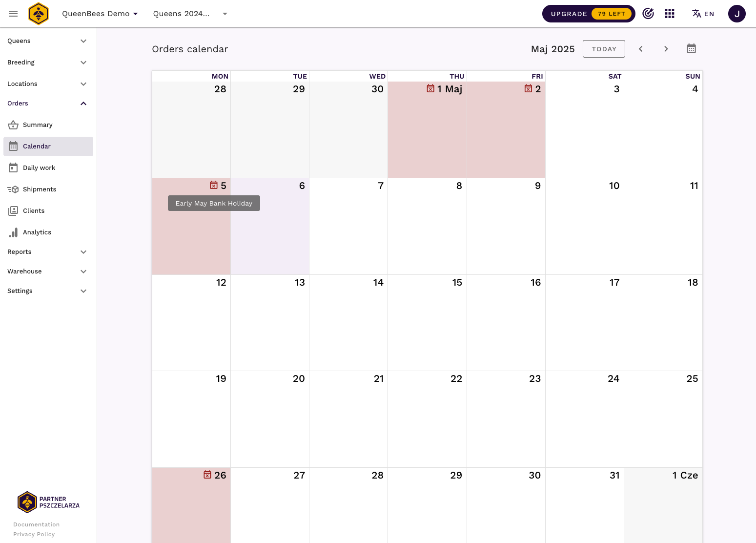Open Queens 2024 season dropdown
The image size is (756, 543).
coord(190,14)
